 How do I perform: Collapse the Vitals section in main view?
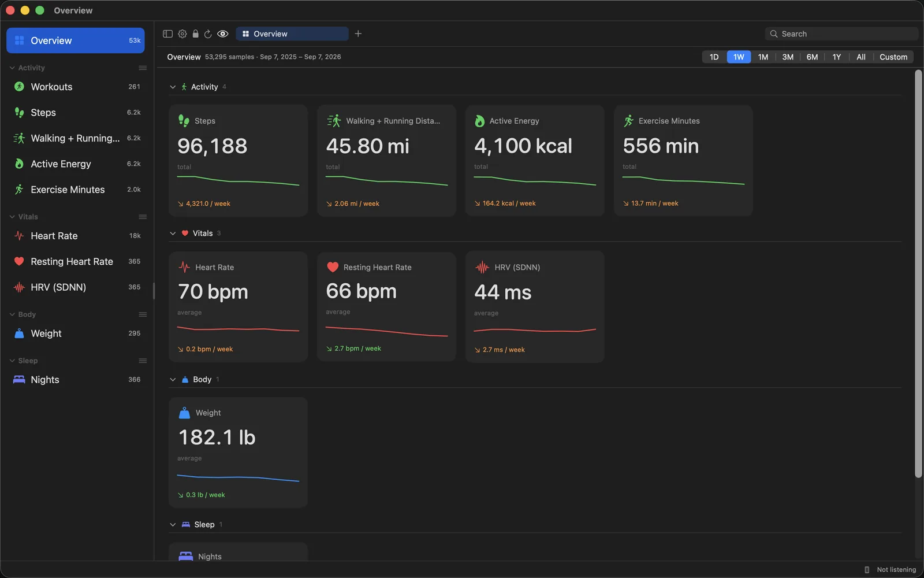[x=173, y=234]
